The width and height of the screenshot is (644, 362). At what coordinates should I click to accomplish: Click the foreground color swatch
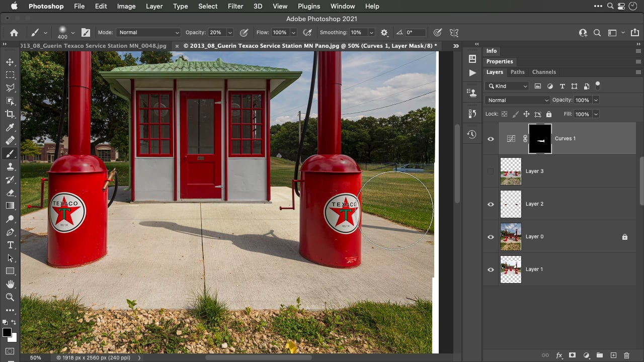7,333
